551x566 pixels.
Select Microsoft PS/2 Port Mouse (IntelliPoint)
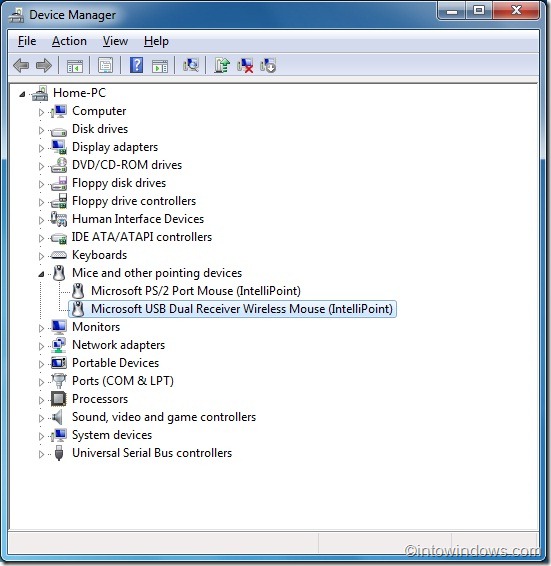click(x=196, y=291)
